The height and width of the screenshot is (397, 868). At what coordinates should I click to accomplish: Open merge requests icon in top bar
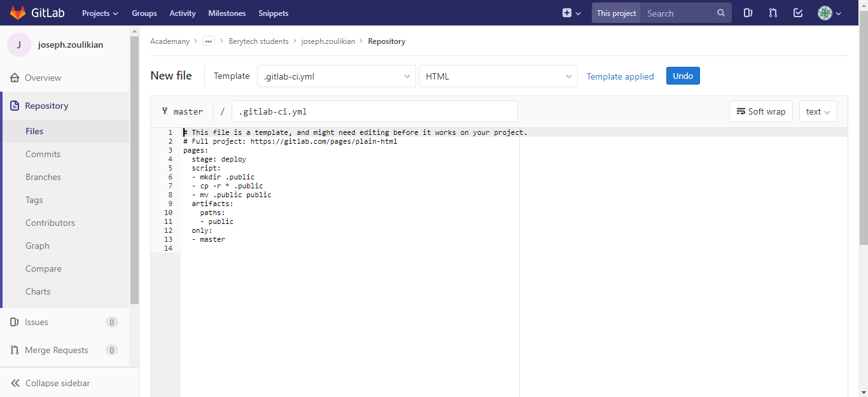[x=773, y=13]
